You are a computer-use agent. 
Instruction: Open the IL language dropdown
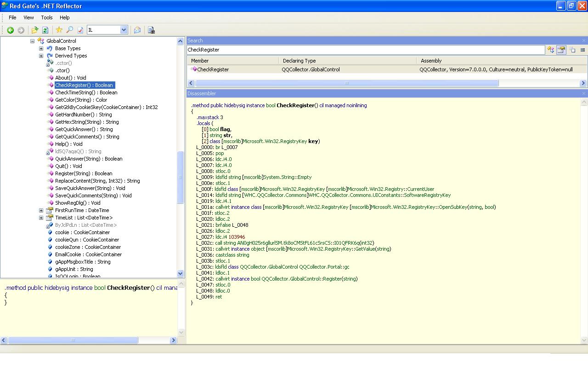tap(124, 30)
